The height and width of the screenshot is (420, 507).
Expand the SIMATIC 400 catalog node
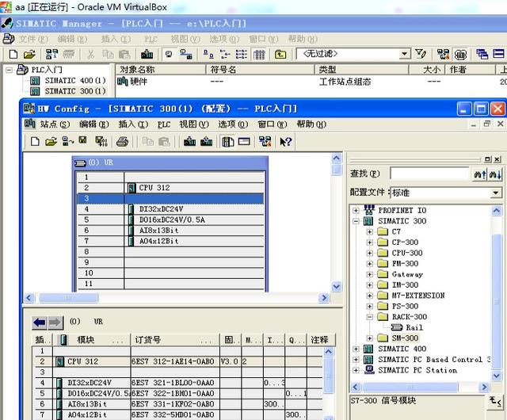pos(356,349)
